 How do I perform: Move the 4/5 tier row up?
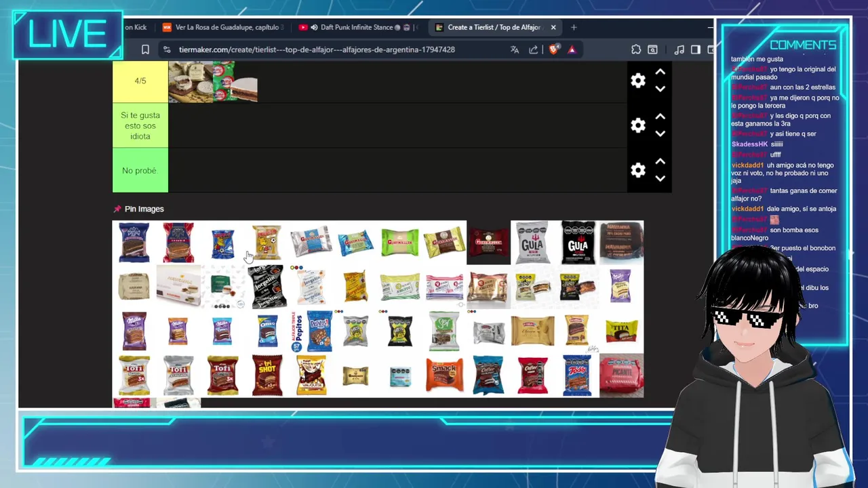click(x=660, y=72)
